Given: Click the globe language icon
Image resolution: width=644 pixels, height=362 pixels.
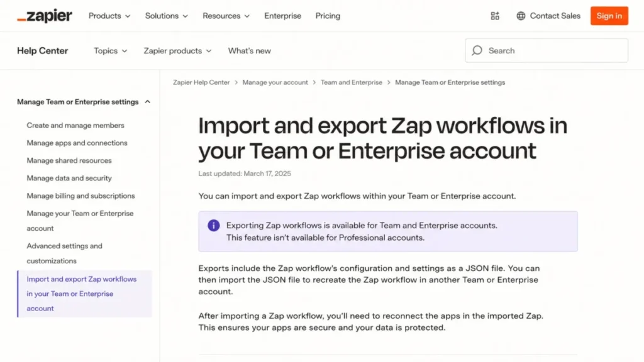Looking at the screenshot, I should click(521, 16).
